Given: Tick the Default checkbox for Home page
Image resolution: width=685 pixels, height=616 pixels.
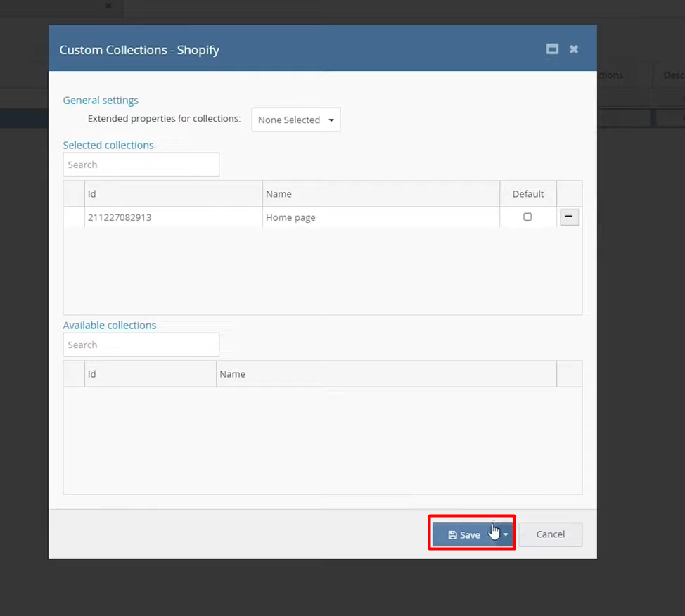Looking at the screenshot, I should (x=527, y=217).
